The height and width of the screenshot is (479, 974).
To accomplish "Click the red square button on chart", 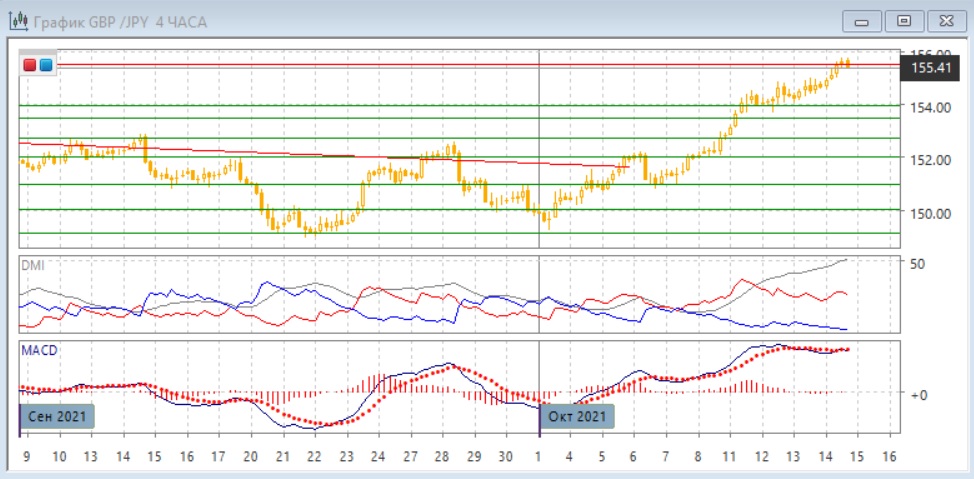I will coord(30,66).
